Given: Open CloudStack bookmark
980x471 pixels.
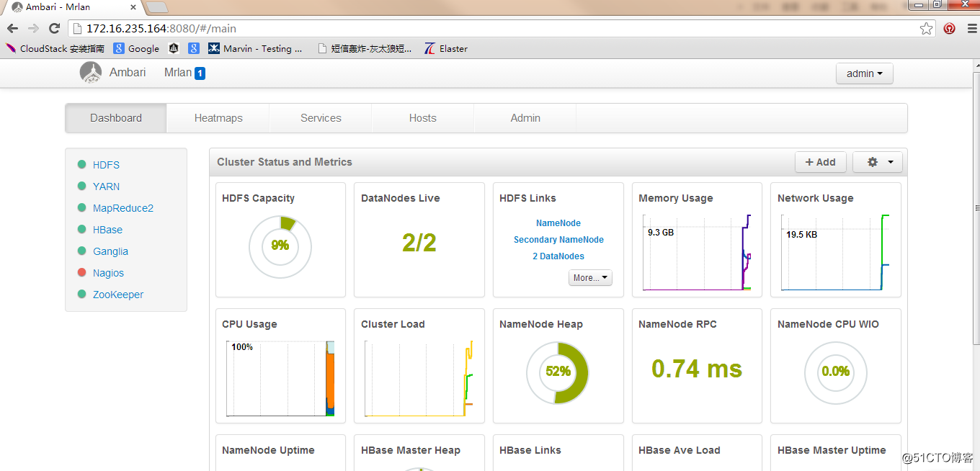Looking at the screenshot, I should pyautogui.click(x=55, y=49).
